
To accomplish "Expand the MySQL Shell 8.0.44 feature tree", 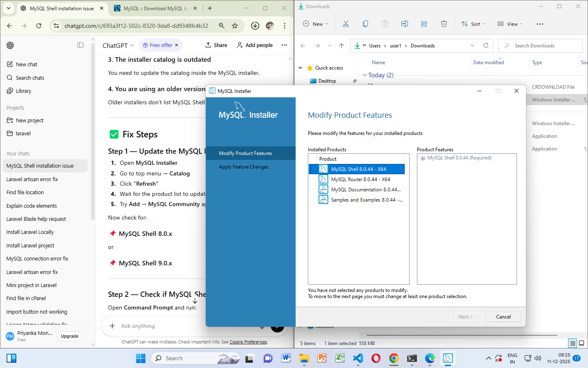I will coord(423,158).
